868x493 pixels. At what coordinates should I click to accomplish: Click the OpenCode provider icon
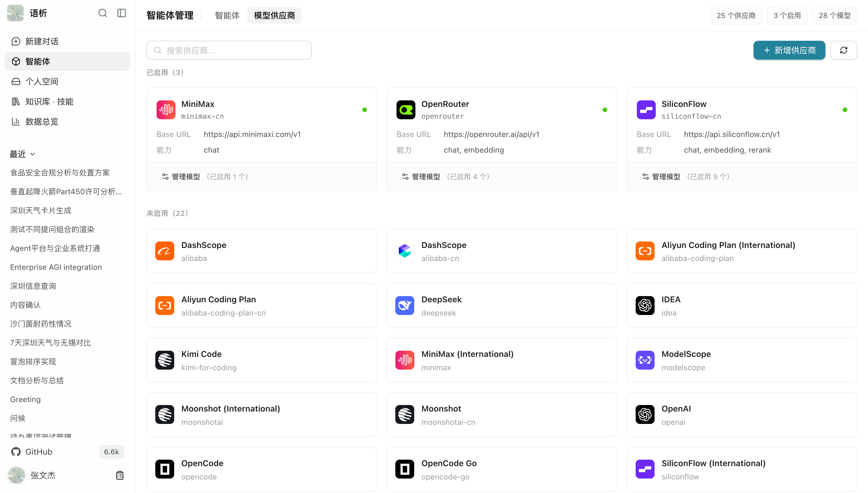click(164, 469)
